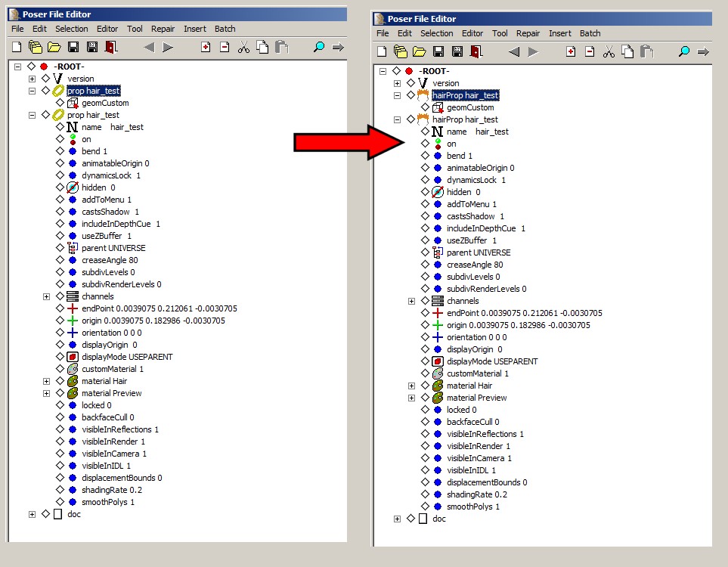Image resolution: width=728 pixels, height=567 pixels.
Task: Select 'shadingRate 0.2' in left window
Action: coord(112,490)
